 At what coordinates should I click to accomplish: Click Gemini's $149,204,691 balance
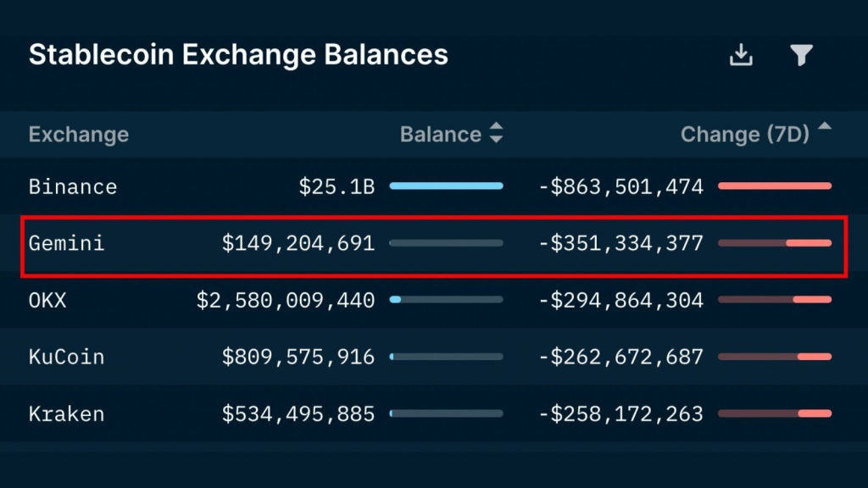pos(298,243)
